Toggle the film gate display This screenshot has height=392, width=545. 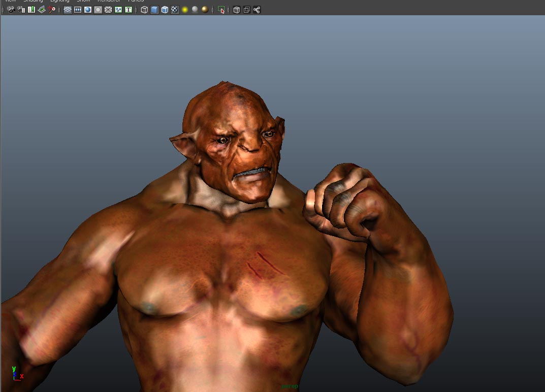[78, 10]
